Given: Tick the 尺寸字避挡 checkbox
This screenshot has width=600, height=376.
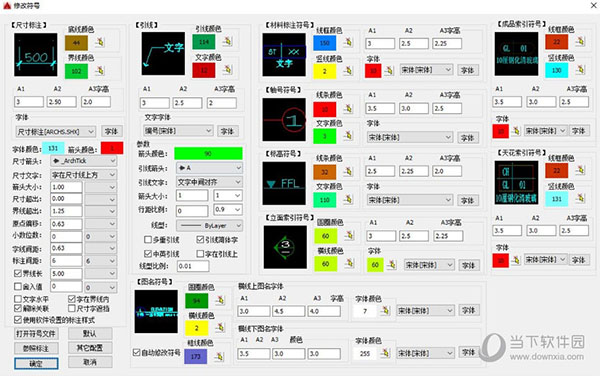Looking at the screenshot, I should [x=72, y=308].
